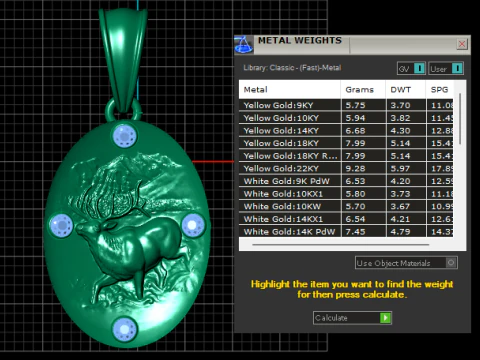
Task: Select the left gemstone on the pendant
Action: [x=61, y=226]
